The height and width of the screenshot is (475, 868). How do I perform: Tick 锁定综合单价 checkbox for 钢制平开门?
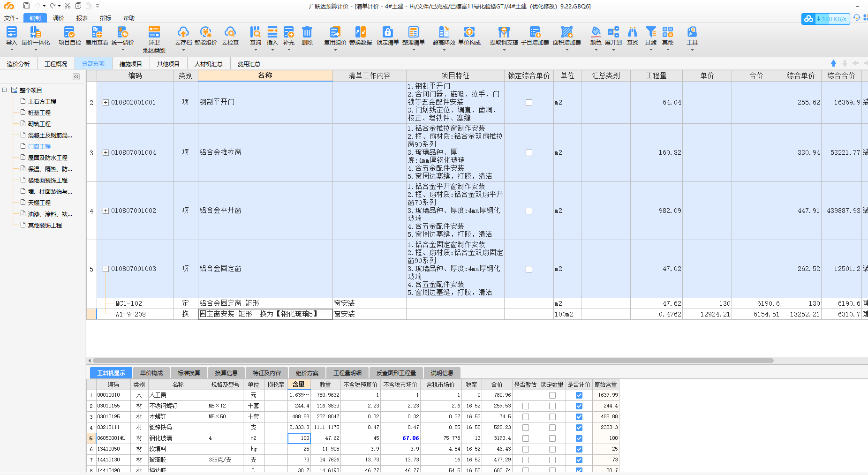(529, 103)
